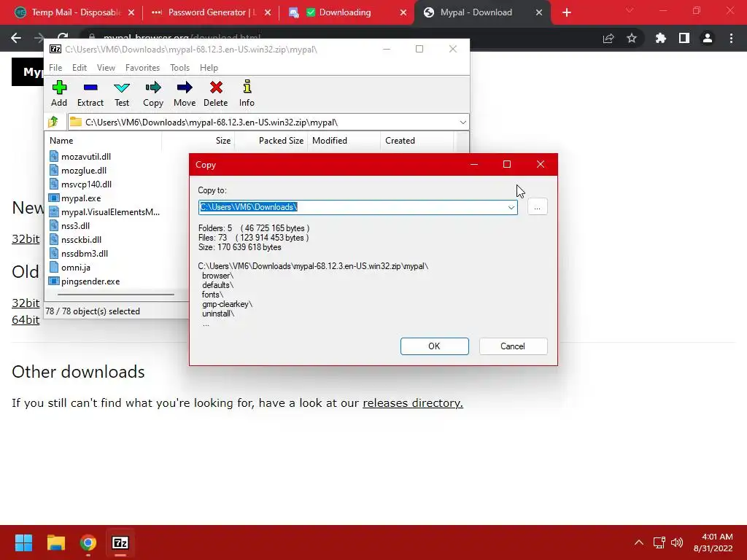This screenshot has width=747, height=560.
Task: Switch to the Password Generator tab
Action: tap(209, 12)
